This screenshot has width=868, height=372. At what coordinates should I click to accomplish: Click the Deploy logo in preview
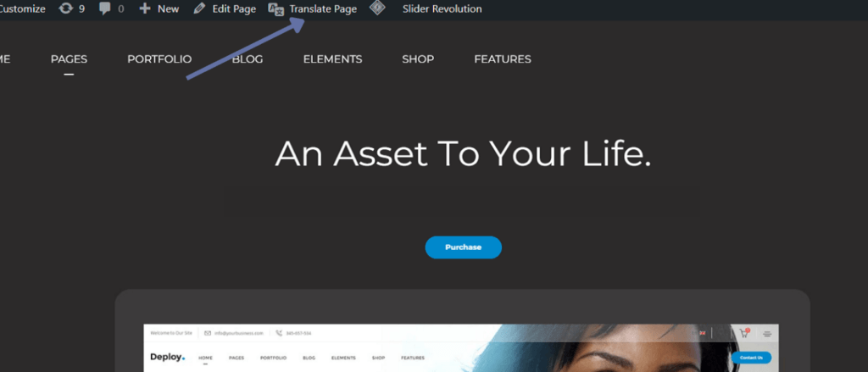coord(168,357)
